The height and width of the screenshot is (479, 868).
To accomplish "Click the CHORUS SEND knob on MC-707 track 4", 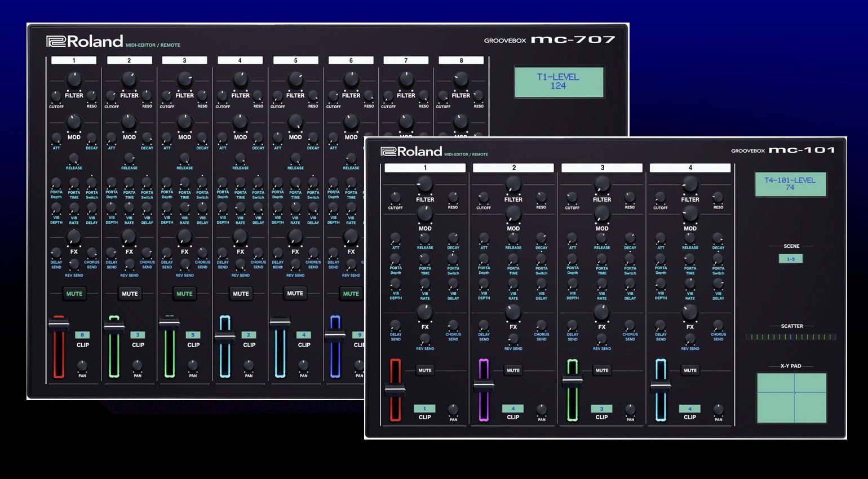I will 258,253.
